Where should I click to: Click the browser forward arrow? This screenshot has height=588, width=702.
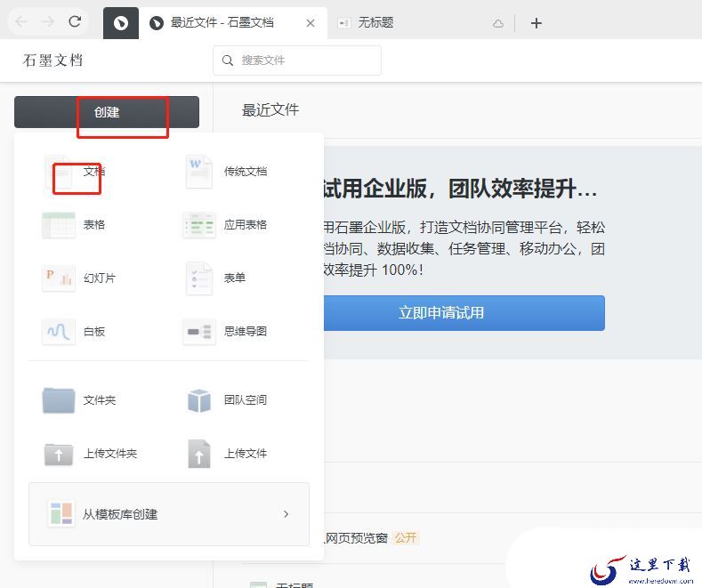48,22
